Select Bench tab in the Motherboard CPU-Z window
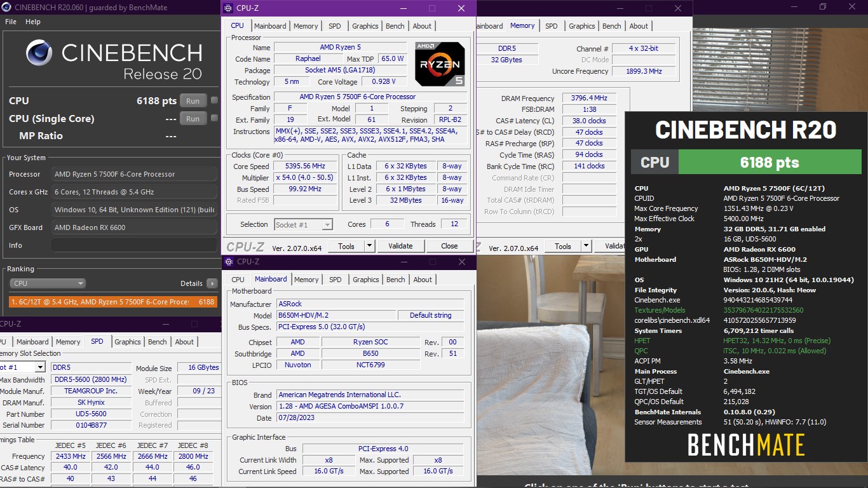868x488 pixels. coord(396,280)
